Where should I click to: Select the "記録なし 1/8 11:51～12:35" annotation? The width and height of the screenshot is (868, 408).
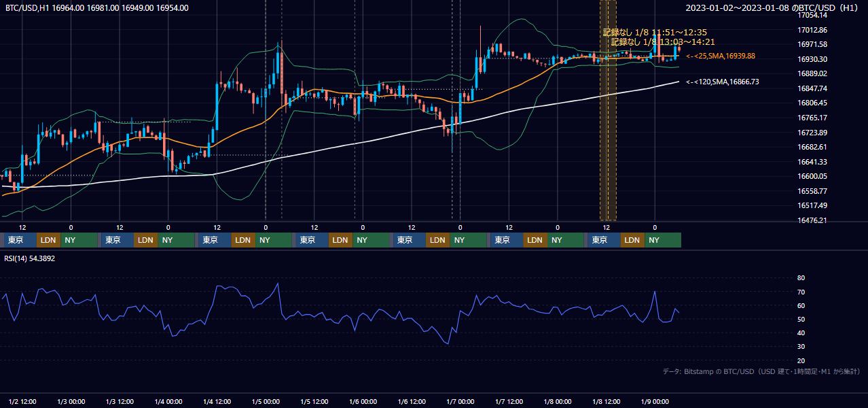point(655,32)
